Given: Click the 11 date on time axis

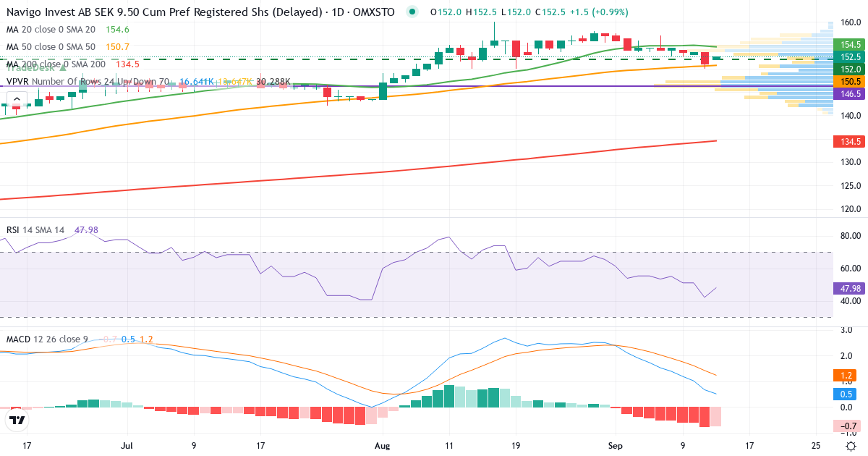Looking at the screenshot, I should coord(449,446).
